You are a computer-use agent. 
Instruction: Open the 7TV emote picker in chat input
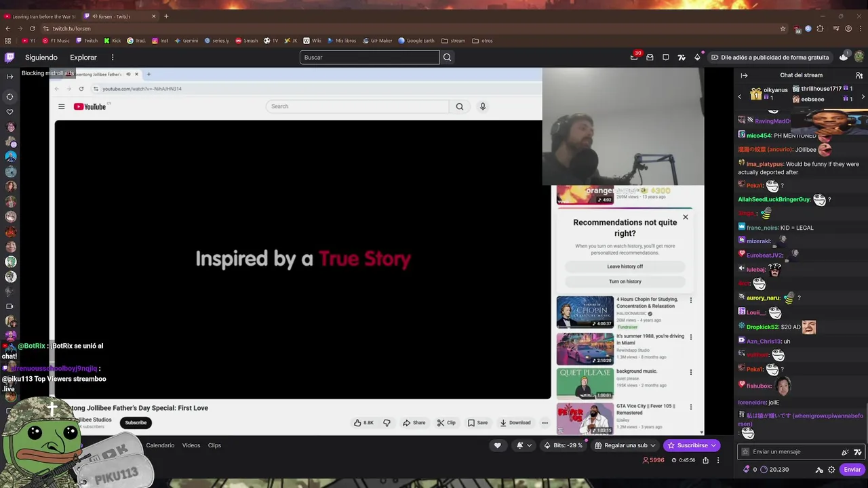tap(857, 451)
